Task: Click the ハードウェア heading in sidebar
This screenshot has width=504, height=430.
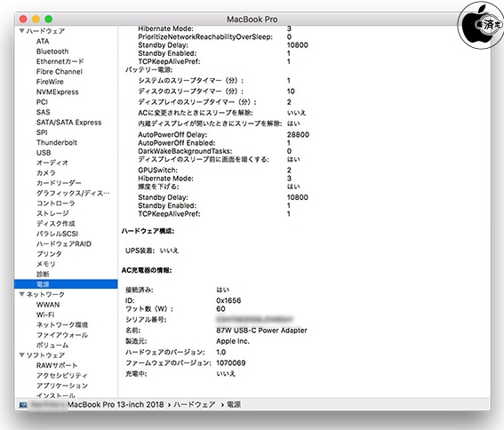Action: click(x=45, y=31)
